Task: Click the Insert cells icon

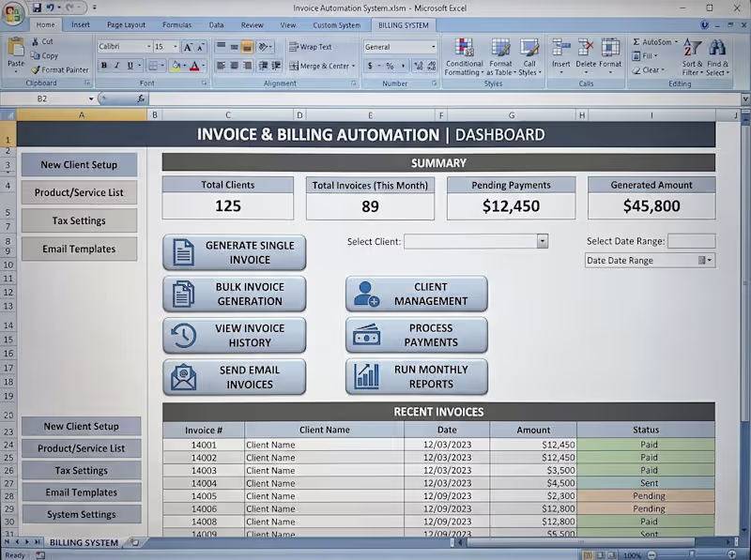Action: click(560, 48)
